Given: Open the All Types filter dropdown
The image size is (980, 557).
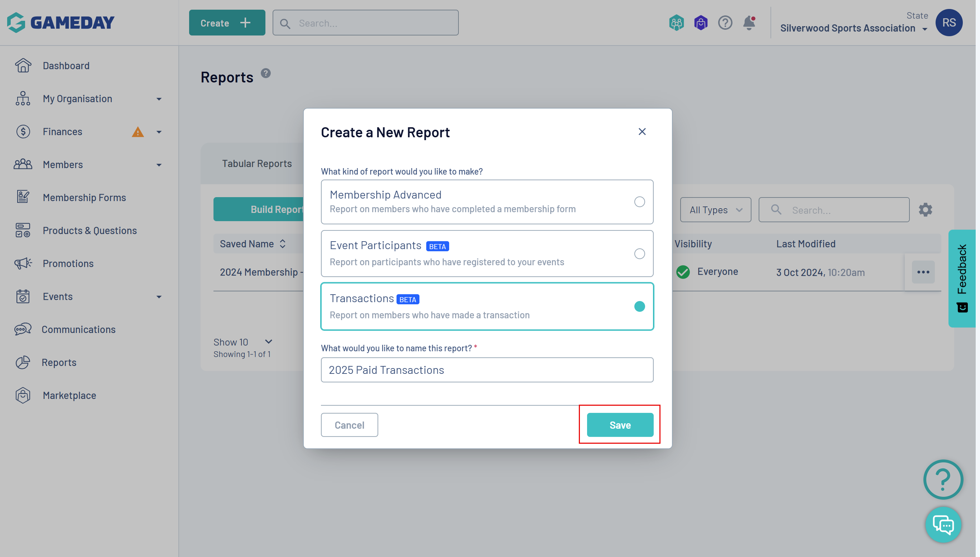Looking at the screenshot, I should (715, 210).
